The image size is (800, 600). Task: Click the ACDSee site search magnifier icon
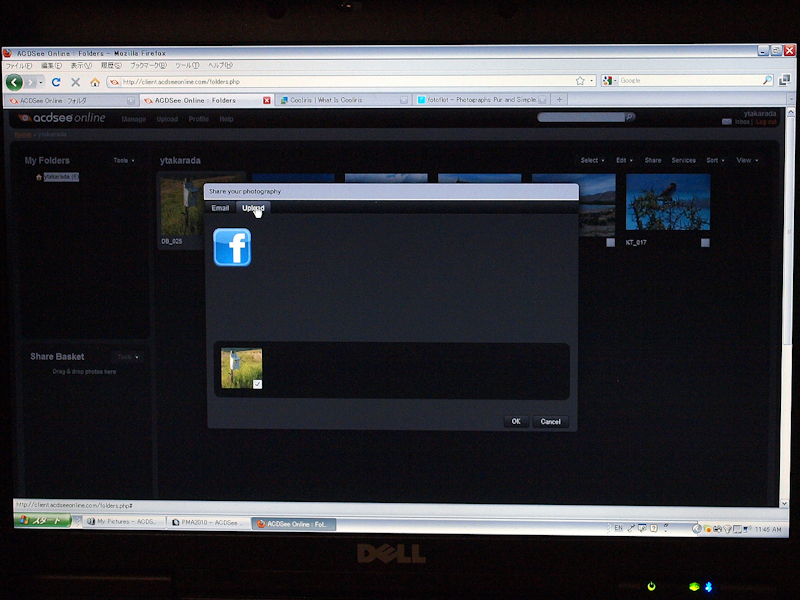click(x=630, y=117)
